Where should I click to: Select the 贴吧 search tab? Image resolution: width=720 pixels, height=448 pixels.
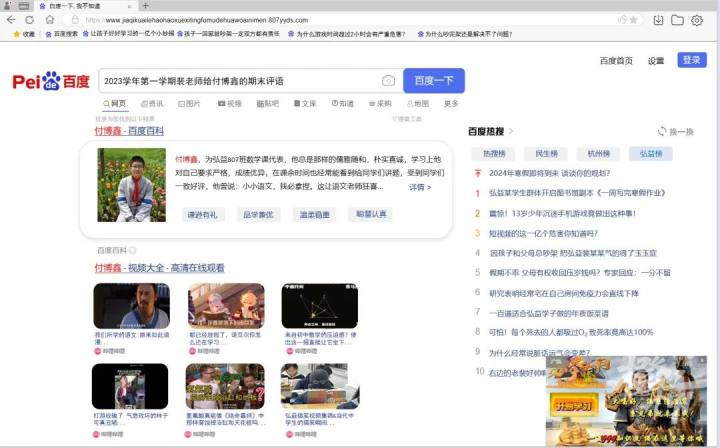268,104
